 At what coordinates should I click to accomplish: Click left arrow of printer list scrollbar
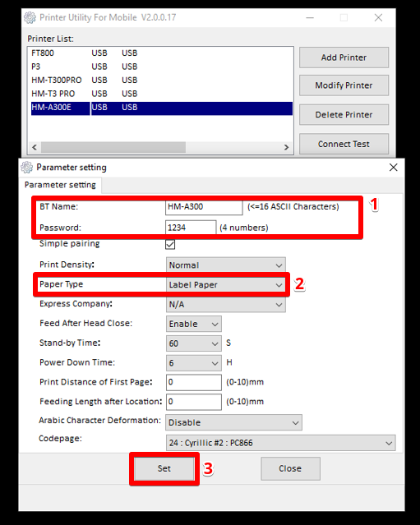tap(35, 147)
